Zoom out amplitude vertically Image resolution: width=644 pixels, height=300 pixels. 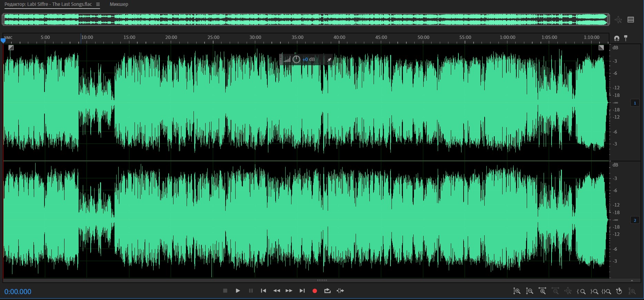click(529, 291)
